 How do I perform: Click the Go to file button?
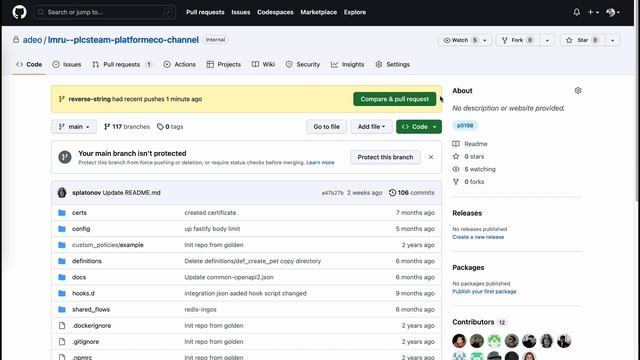327,127
